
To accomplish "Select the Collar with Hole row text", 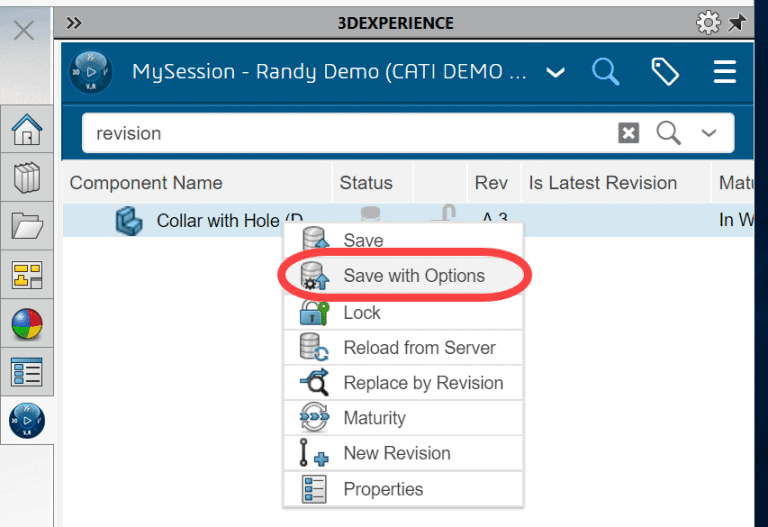I will coord(230,220).
